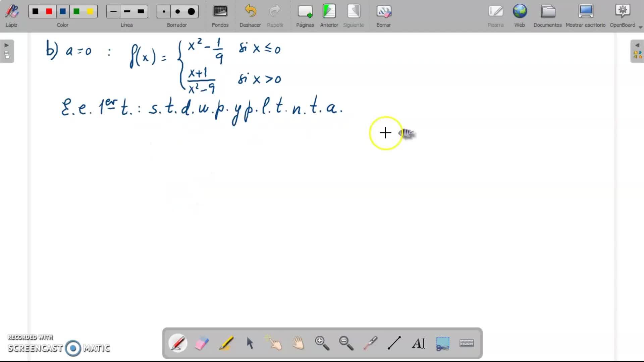Open the OpenBoard menu dropdown
This screenshot has height=362, width=644.
[640, 27]
